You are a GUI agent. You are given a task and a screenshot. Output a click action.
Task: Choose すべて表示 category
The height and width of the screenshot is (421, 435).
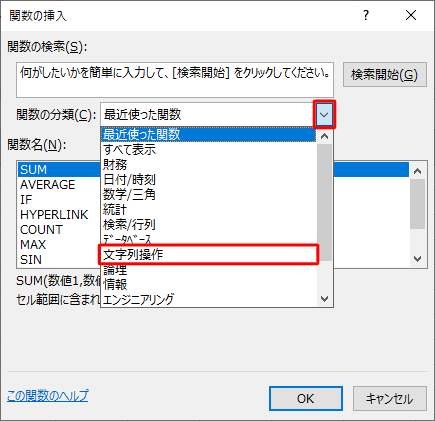coord(208,149)
